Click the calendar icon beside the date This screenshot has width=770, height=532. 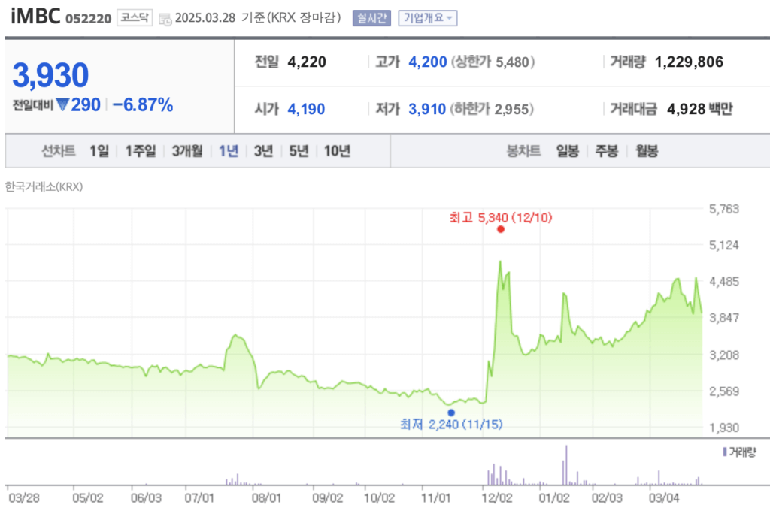[x=165, y=19]
